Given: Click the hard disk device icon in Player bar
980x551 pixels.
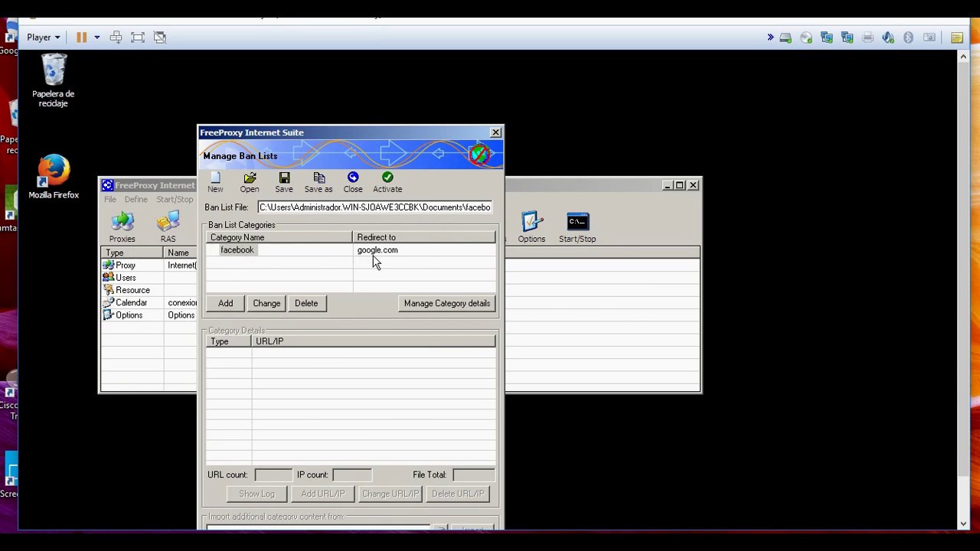Looking at the screenshot, I should pyautogui.click(x=786, y=37).
